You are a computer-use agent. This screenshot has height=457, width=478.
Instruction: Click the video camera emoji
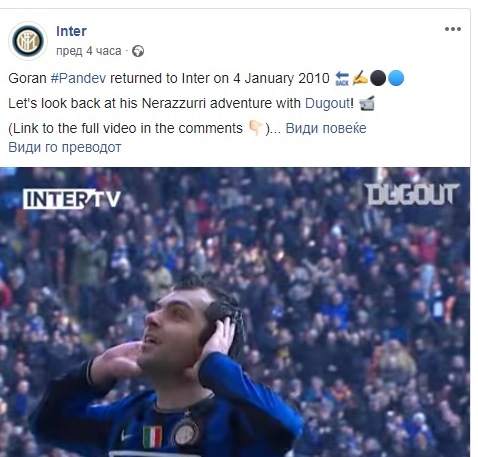pyautogui.click(x=367, y=103)
